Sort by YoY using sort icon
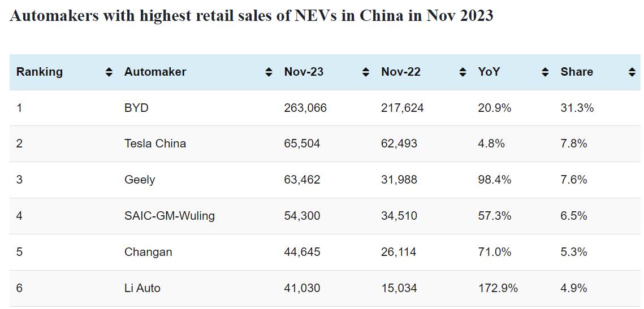This screenshot has height=309, width=644. pos(545,72)
